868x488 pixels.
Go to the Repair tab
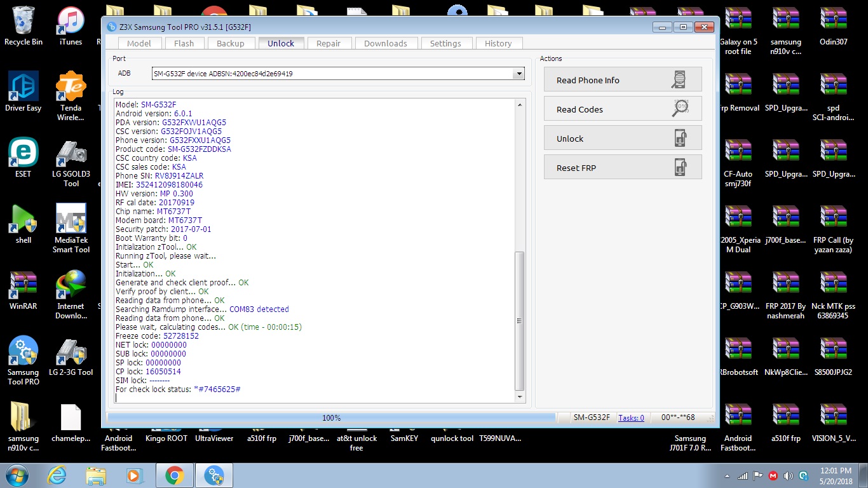pos(329,43)
